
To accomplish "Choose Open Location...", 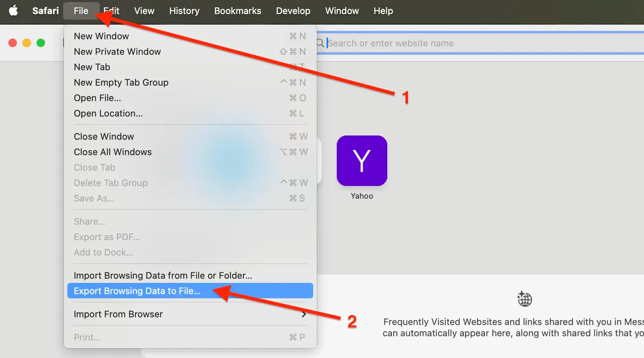I will pyautogui.click(x=190, y=113).
